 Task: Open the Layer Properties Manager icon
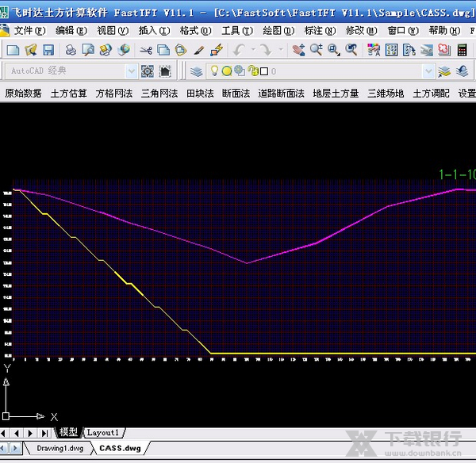click(x=197, y=71)
